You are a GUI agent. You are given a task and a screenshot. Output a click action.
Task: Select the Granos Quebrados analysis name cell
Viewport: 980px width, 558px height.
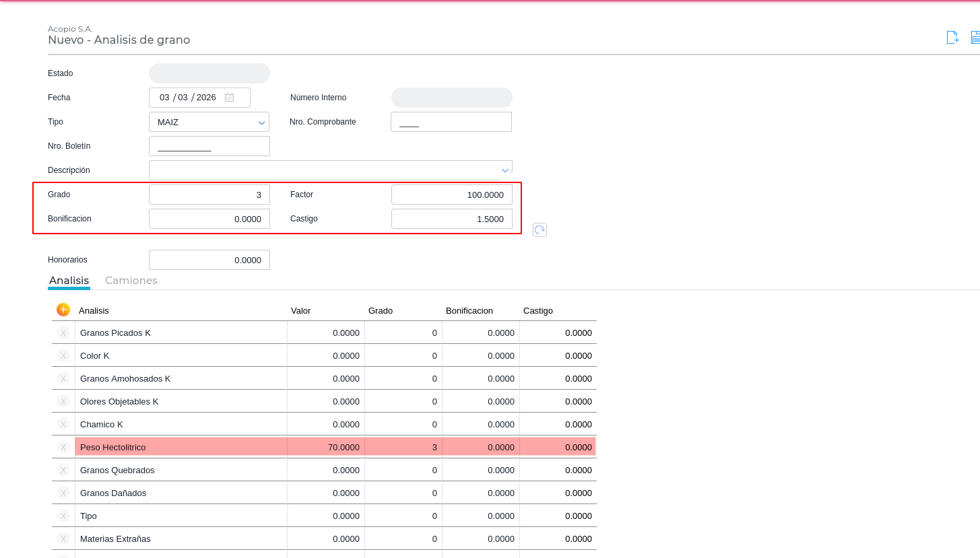coord(181,470)
